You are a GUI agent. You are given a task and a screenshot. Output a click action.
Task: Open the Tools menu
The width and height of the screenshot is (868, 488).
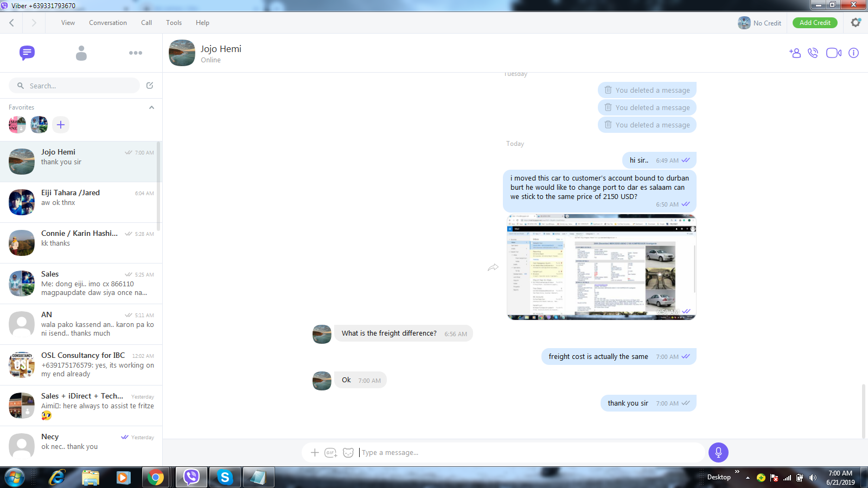174,23
